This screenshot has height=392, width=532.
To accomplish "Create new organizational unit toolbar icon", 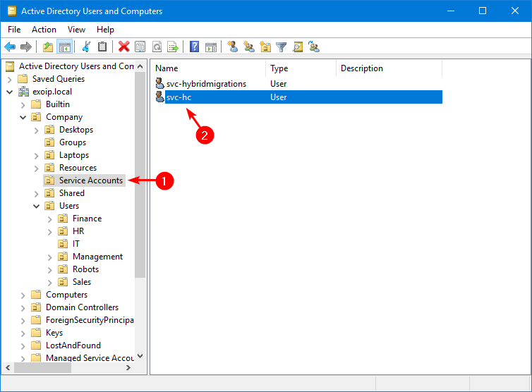I will click(265, 47).
